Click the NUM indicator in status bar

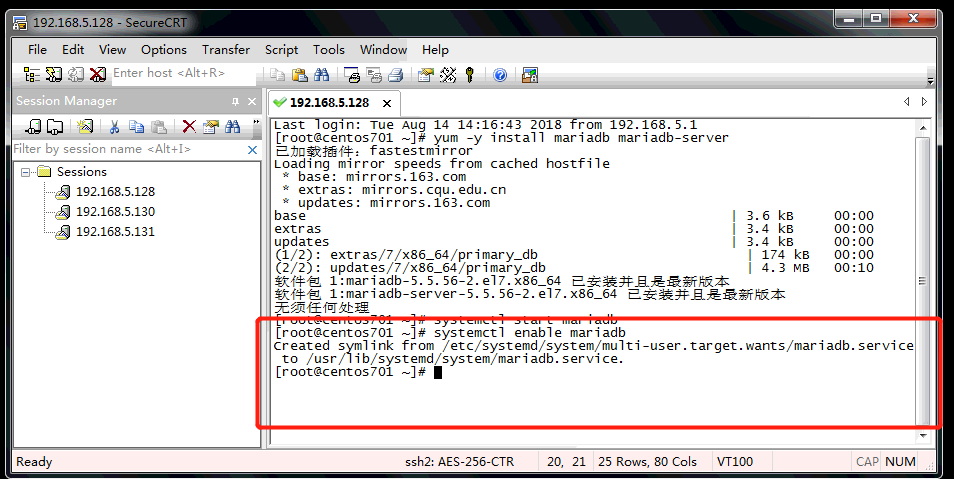(x=900, y=462)
